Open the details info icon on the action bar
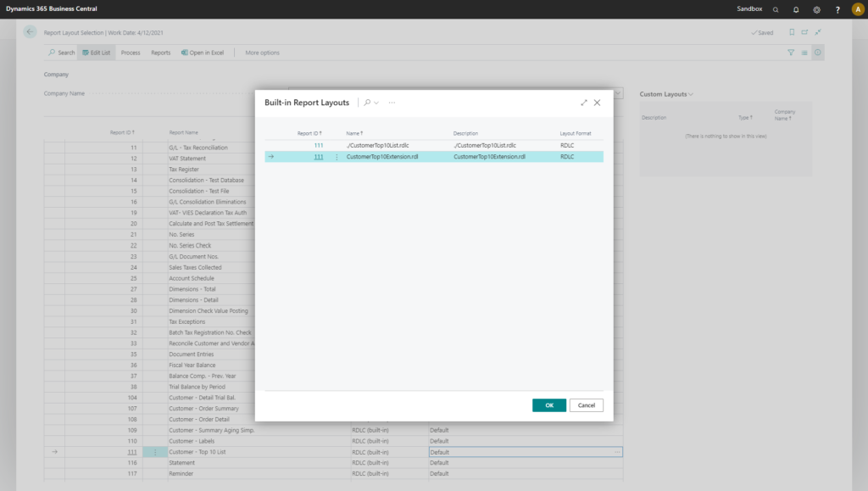The width and height of the screenshot is (868, 491). (816, 53)
